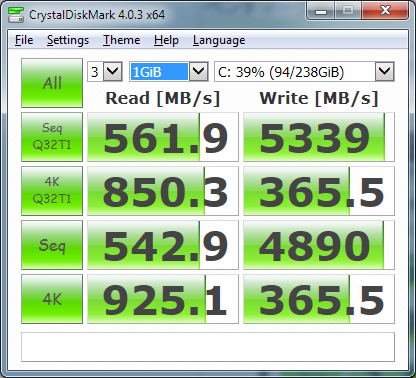
Task: Click the All benchmark button
Action: pyautogui.click(x=52, y=83)
